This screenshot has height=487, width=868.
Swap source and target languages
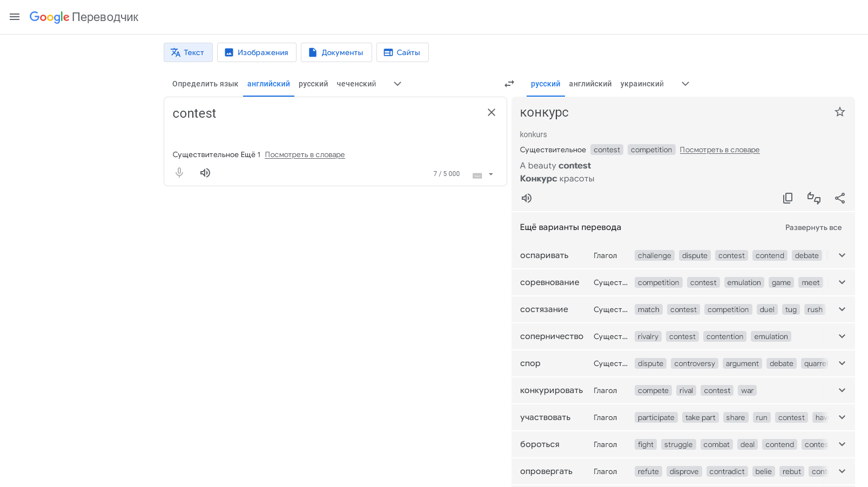tap(509, 84)
